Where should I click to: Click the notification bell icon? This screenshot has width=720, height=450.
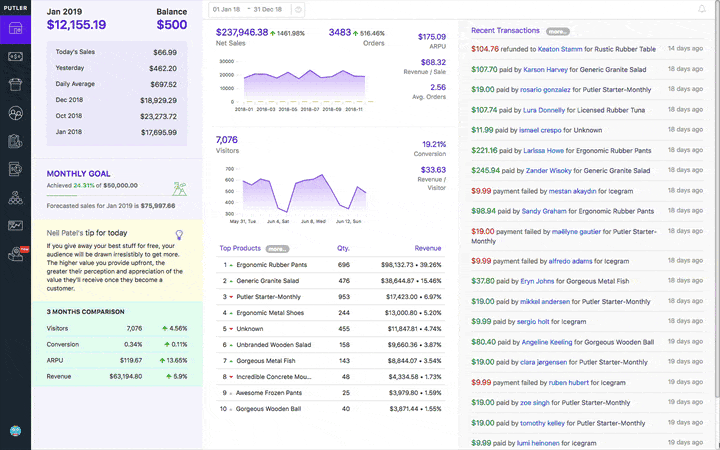[702, 9]
